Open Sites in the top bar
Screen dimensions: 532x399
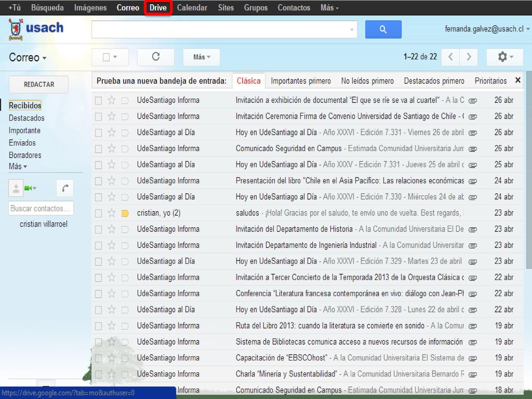pos(225,7)
